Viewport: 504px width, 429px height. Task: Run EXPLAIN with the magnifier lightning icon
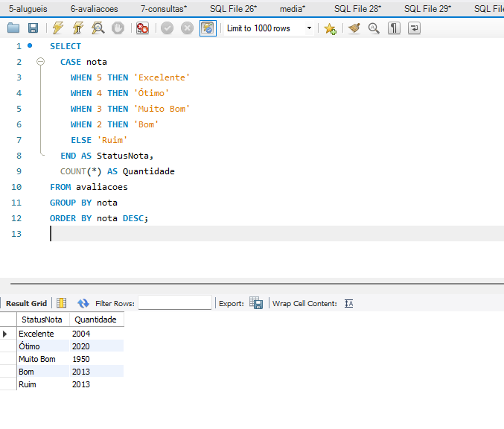(x=98, y=28)
